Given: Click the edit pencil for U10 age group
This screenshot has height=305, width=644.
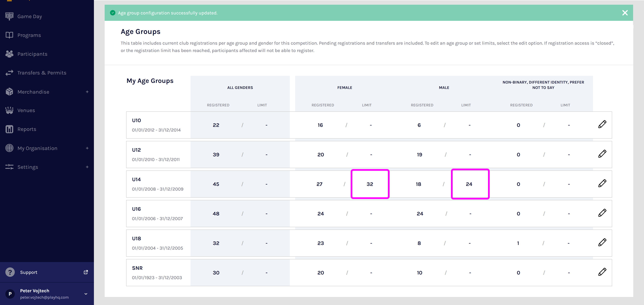Looking at the screenshot, I should pyautogui.click(x=602, y=124).
